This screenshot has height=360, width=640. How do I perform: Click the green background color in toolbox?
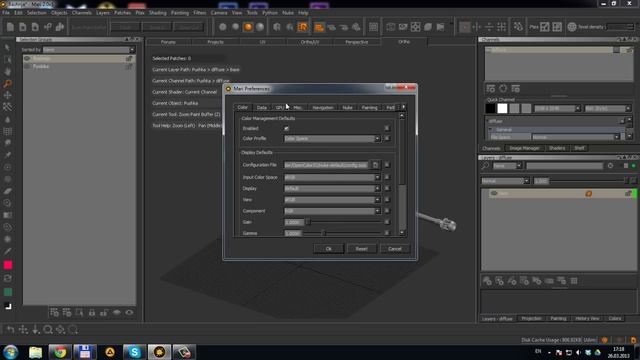[8, 292]
